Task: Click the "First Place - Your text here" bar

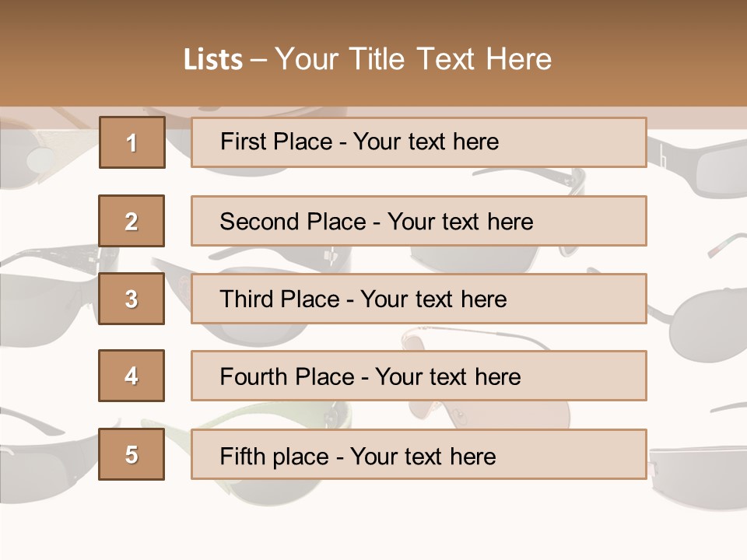Action: [x=419, y=142]
